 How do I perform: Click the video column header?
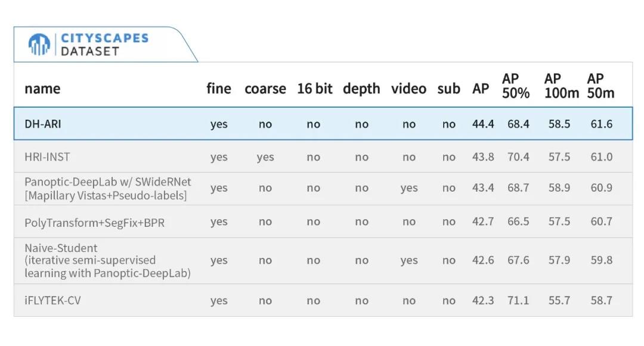click(x=408, y=89)
